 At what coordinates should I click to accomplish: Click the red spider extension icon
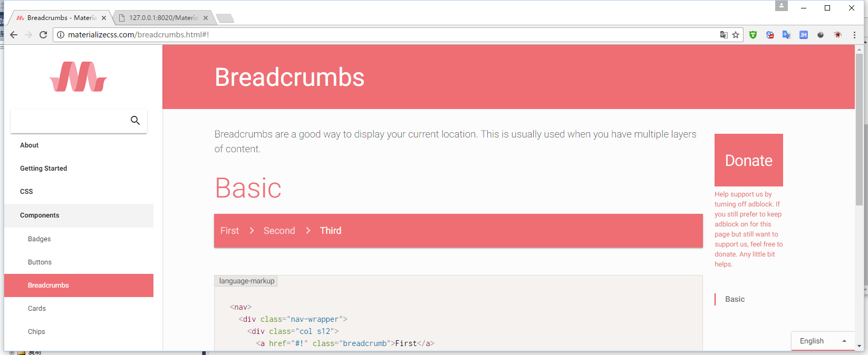[x=837, y=35]
